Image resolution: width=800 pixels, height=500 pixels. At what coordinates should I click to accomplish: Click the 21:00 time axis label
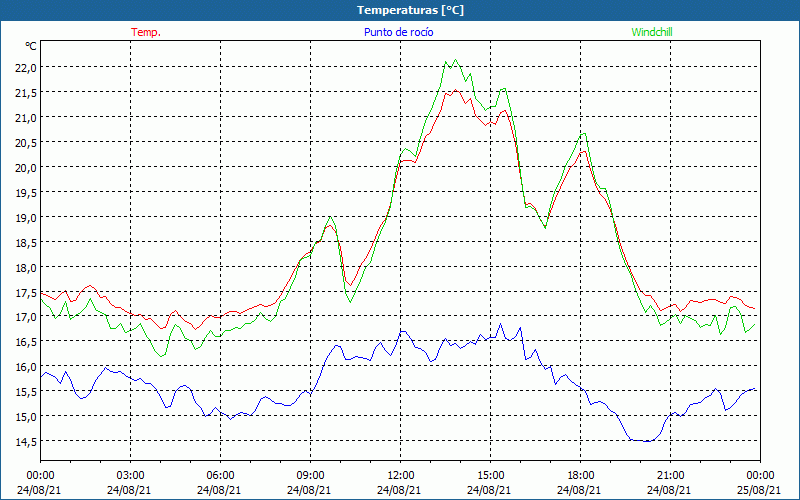(x=670, y=476)
